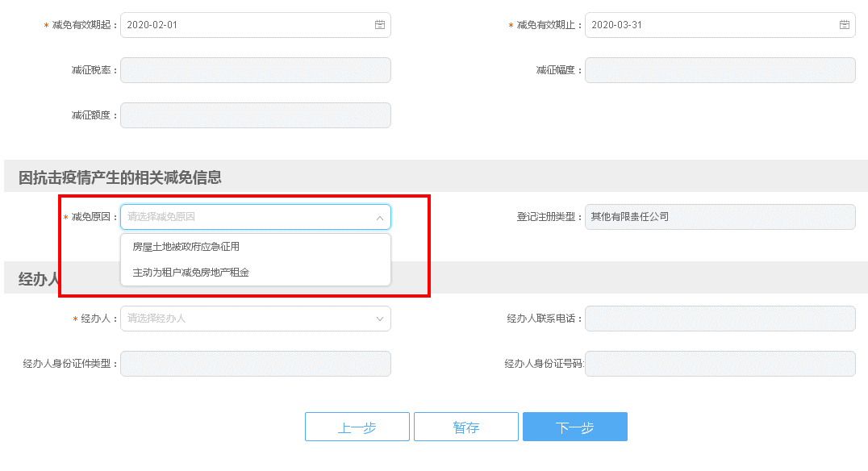
Task: Collapse 减免原因 list using its up chevron
Action: pyautogui.click(x=380, y=218)
